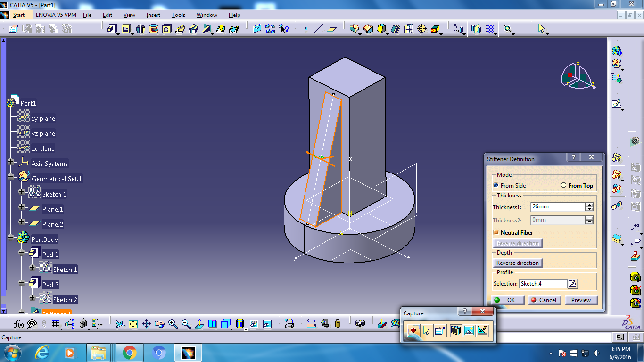Expand the Axis Systems tree node
This screenshot has width=644, height=362.
click(x=10, y=161)
